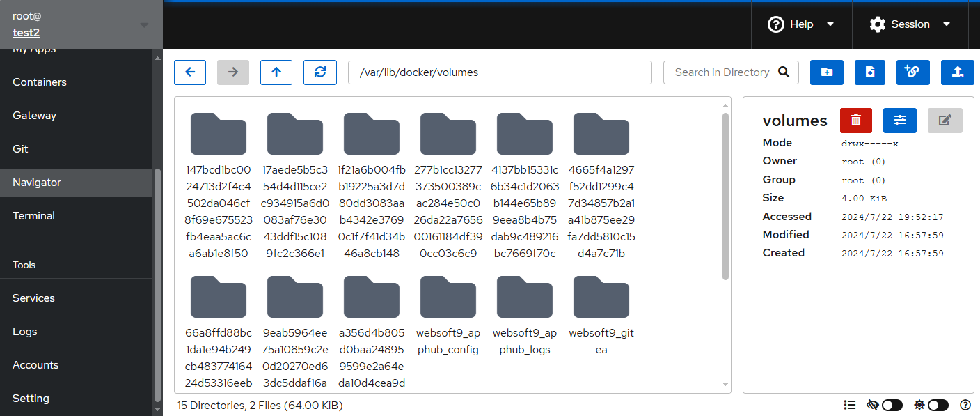
Task: Toggle the dark mode theme switch
Action: coord(938,405)
